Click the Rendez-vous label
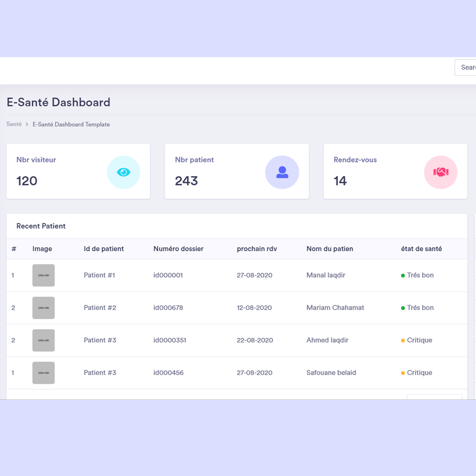Image resolution: width=476 pixels, height=476 pixels. (355, 159)
